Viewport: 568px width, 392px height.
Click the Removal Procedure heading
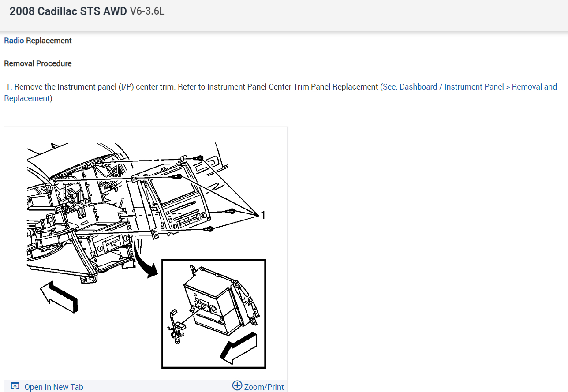[x=38, y=63]
